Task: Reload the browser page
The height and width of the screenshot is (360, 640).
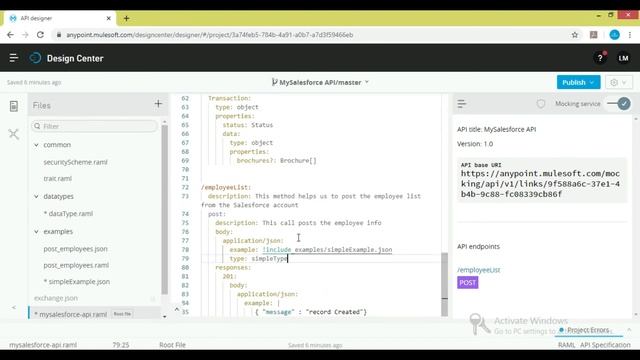Action: 40,35
